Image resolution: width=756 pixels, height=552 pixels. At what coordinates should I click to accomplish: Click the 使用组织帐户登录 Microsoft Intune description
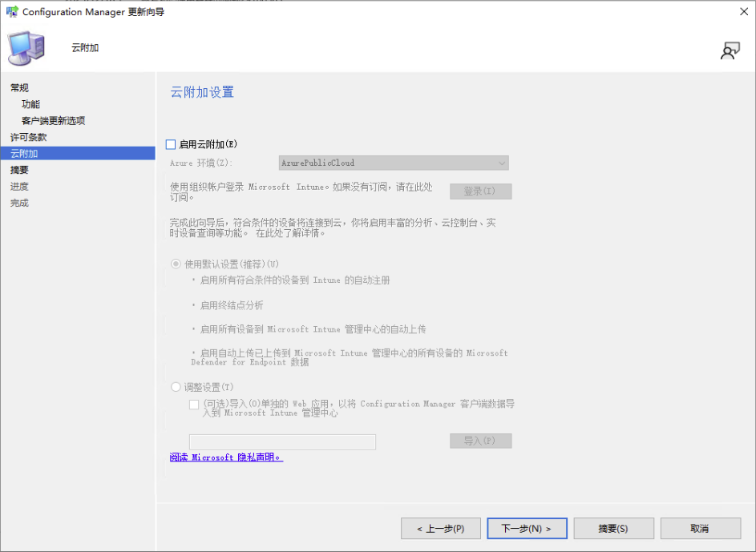(x=301, y=191)
